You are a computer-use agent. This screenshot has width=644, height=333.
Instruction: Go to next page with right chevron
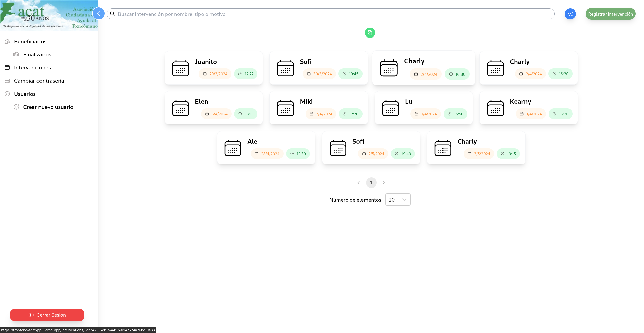pos(383,183)
